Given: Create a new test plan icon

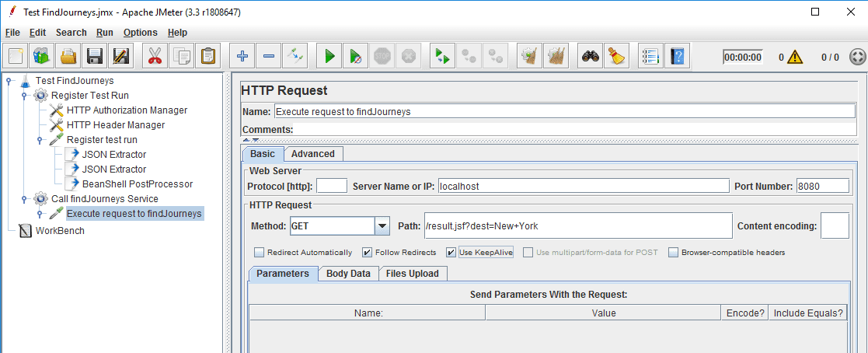Looking at the screenshot, I should [x=15, y=56].
